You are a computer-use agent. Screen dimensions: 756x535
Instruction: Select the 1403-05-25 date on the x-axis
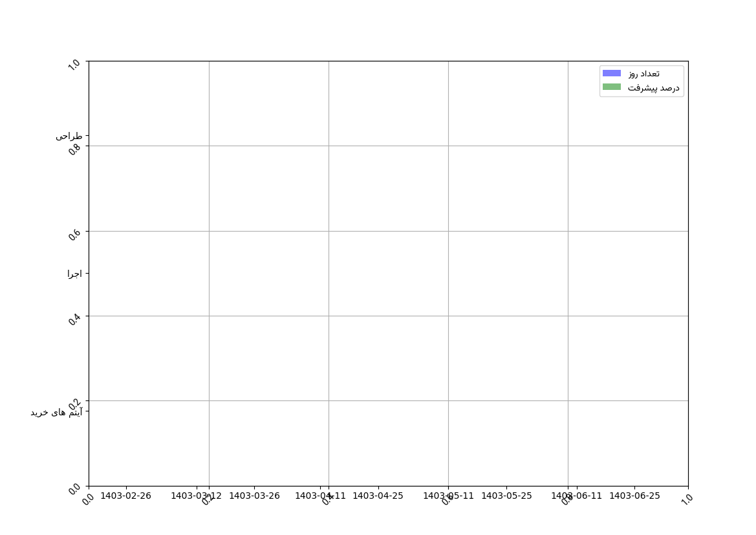[x=506, y=496]
